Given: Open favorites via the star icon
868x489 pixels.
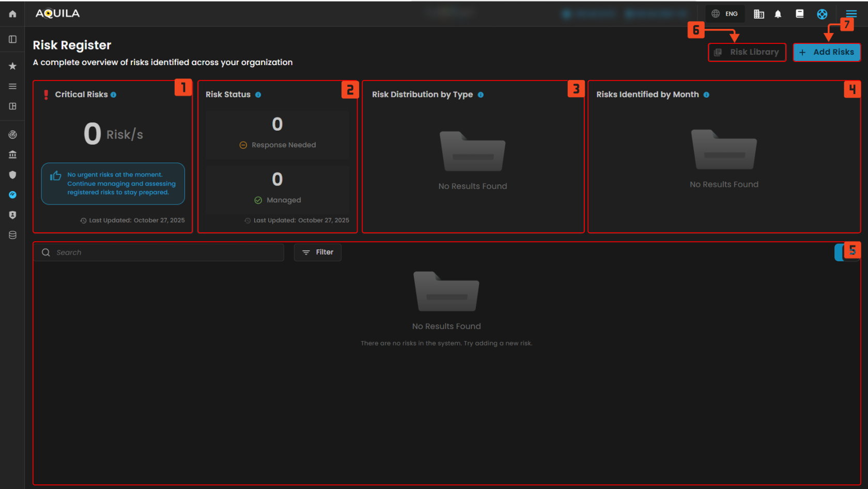Looking at the screenshot, I should 12,66.
